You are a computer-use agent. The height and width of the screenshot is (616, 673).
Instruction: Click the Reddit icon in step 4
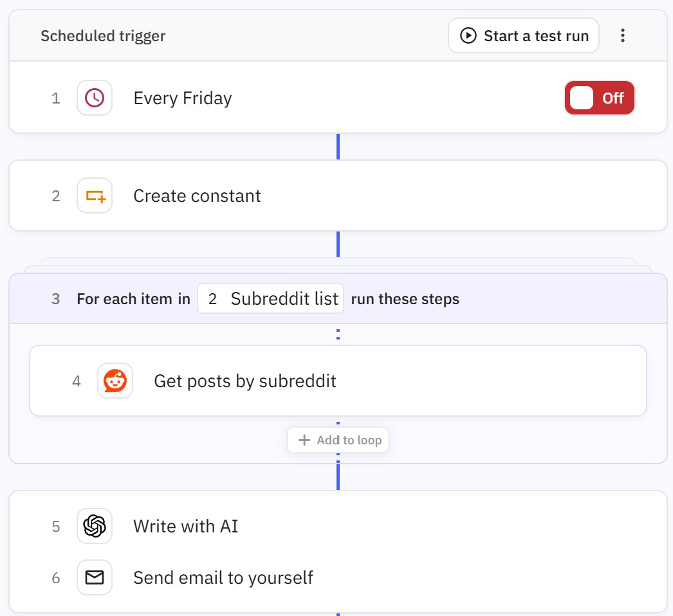click(x=115, y=381)
